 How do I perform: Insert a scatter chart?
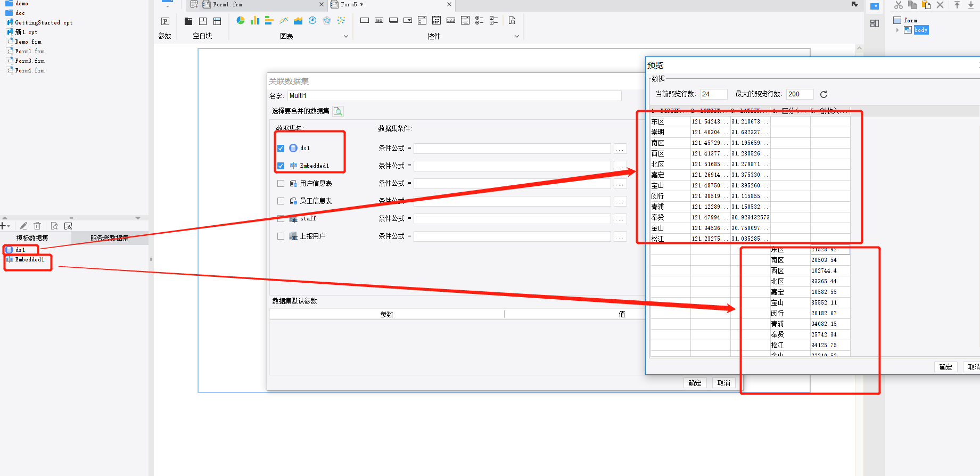[341, 20]
